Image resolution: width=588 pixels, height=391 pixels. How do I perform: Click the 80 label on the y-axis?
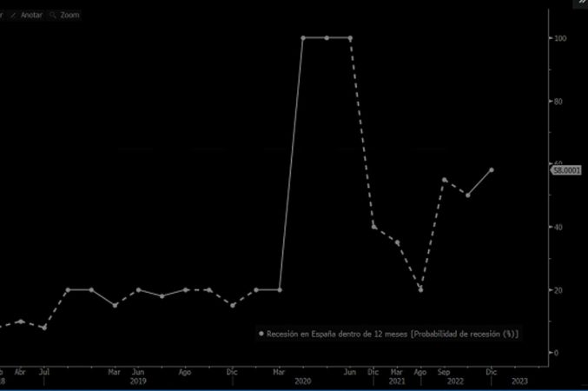click(x=558, y=101)
